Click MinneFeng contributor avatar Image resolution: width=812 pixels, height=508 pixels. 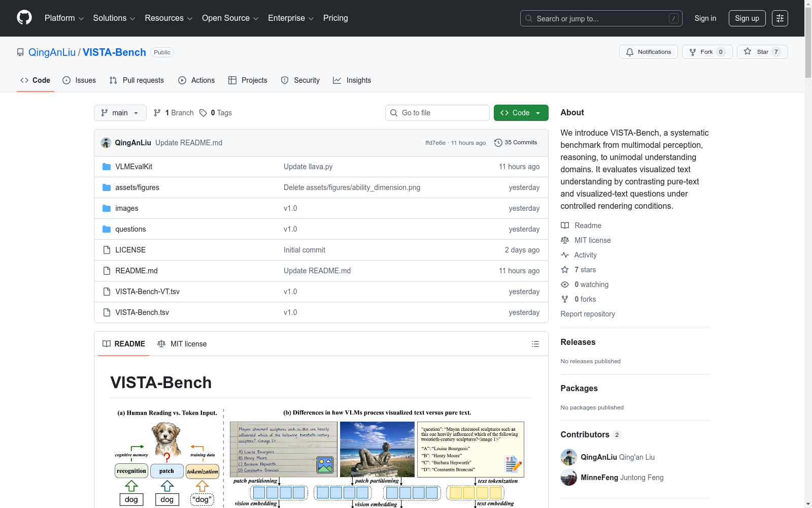tap(569, 478)
